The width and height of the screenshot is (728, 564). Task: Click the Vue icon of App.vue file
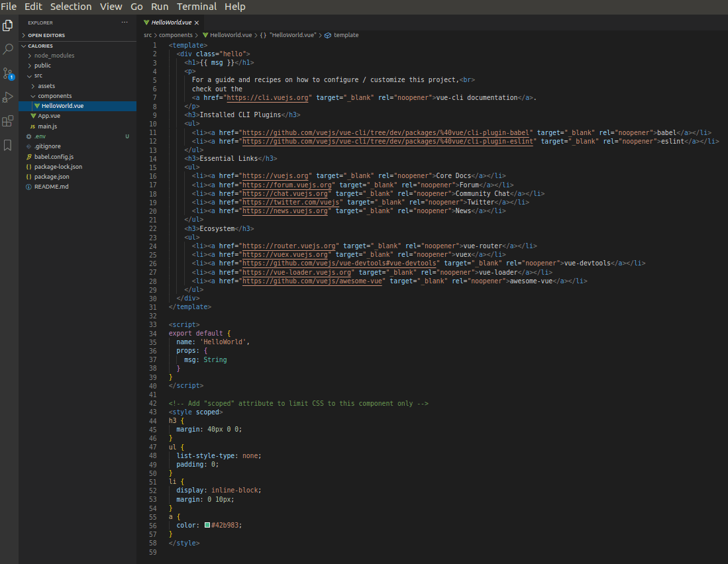pos(33,116)
